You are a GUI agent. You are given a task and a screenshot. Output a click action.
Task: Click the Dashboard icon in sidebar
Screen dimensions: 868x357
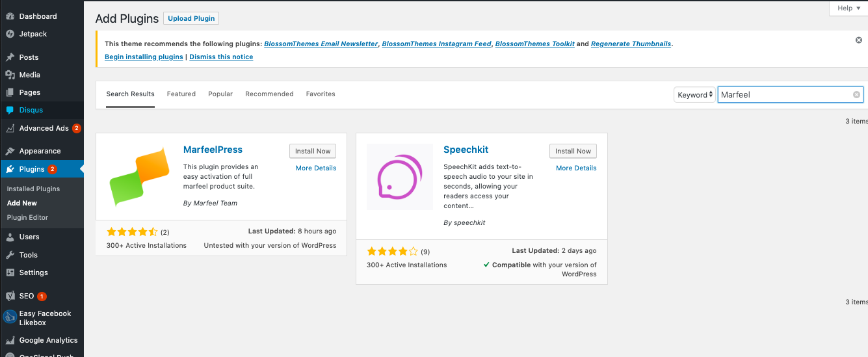click(x=10, y=16)
